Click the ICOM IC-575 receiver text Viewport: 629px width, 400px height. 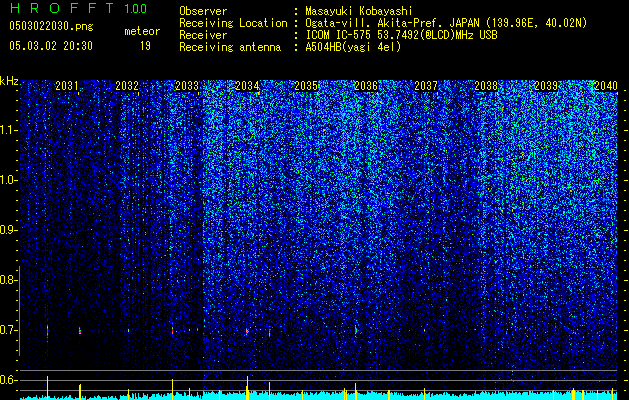tap(401, 35)
